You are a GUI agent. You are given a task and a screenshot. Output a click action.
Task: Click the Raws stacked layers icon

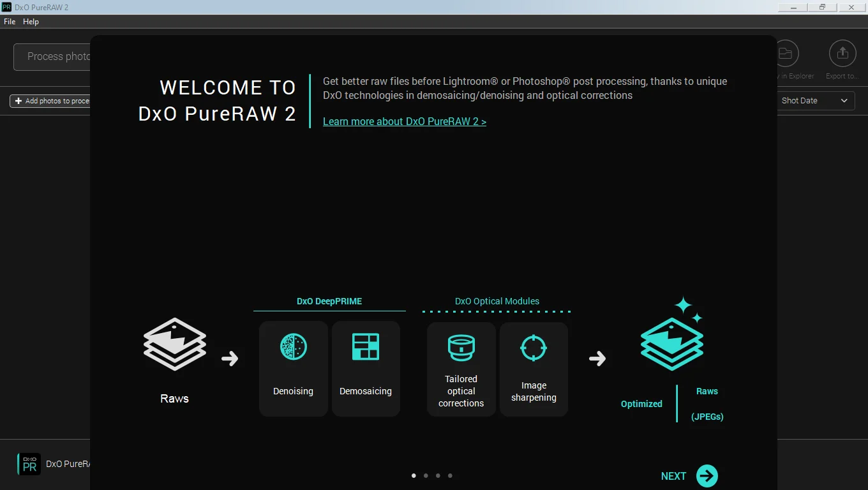175,345
